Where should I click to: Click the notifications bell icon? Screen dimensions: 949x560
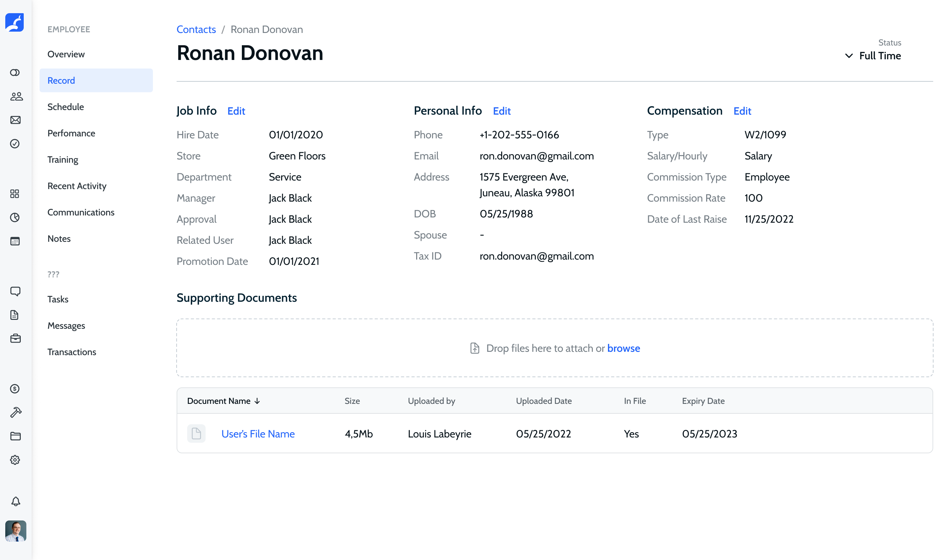point(15,501)
